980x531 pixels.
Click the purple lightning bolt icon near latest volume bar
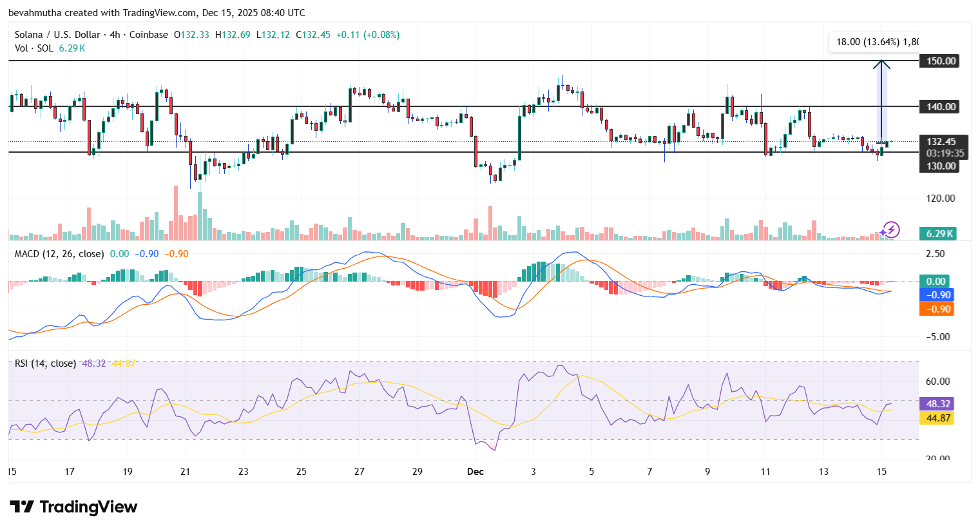(x=891, y=231)
